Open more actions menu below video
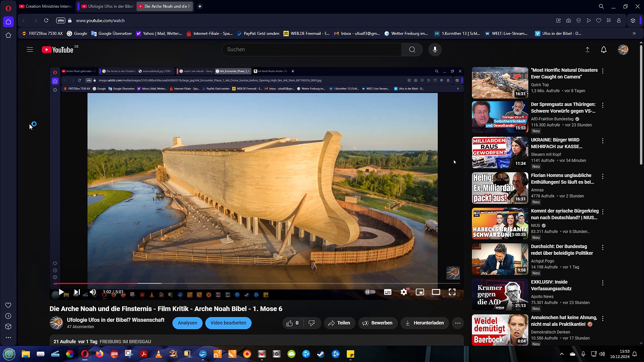The image size is (644, 362). 458,323
